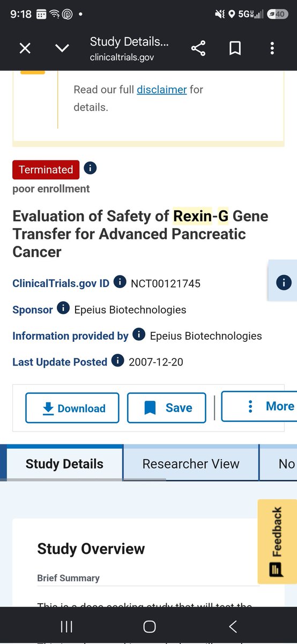Show info for ClinicalTrials.gov ID
Viewport: 297px width, 644px height.
pyautogui.click(x=120, y=282)
